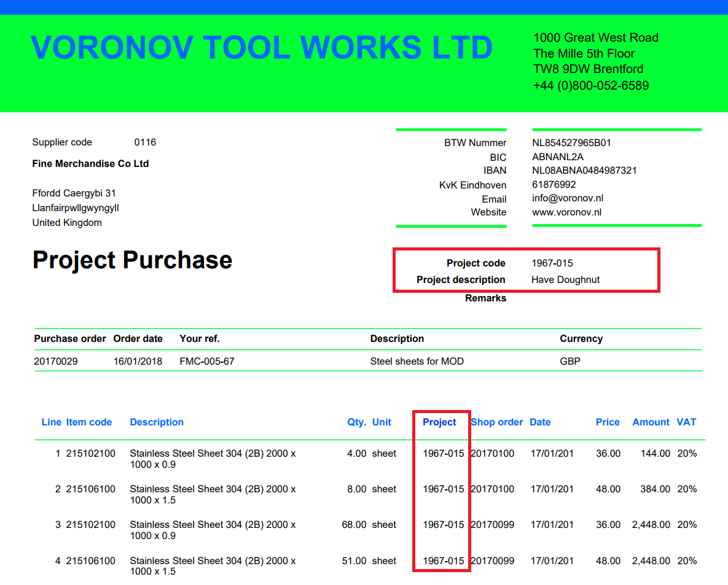Click the Amount column header

pos(651,422)
